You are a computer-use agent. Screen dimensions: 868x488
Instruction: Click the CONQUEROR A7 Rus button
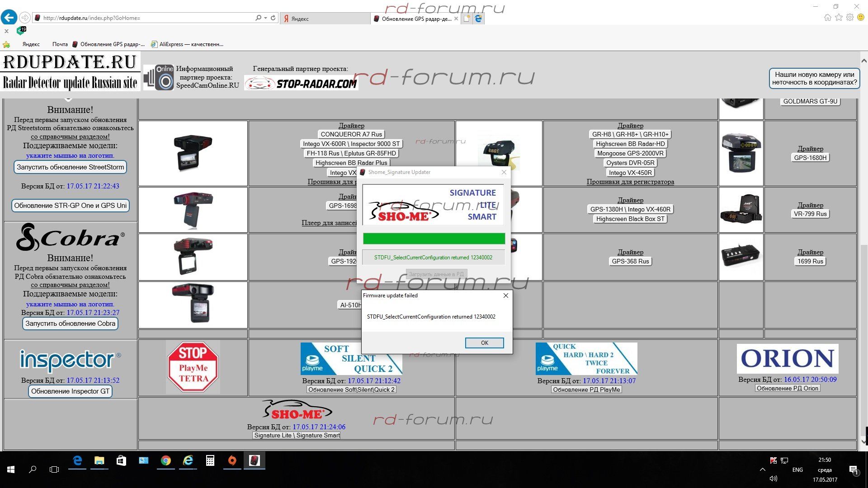[351, 134]
